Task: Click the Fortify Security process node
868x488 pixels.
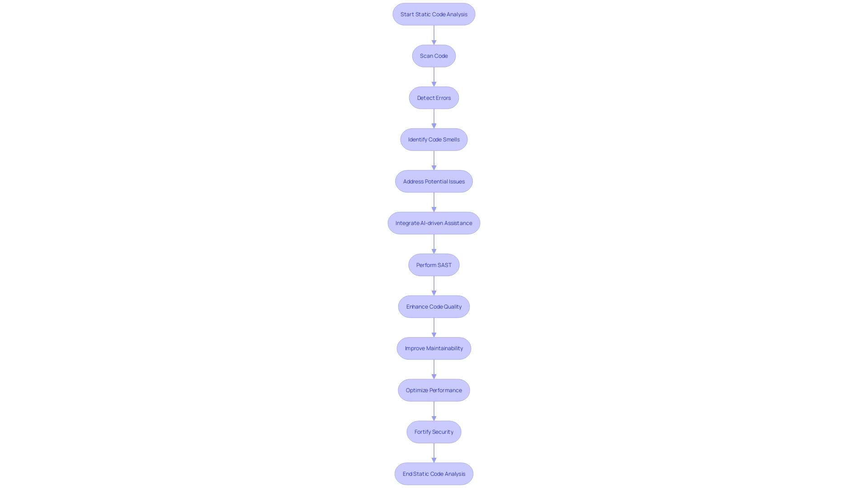Action: [434, 432]
